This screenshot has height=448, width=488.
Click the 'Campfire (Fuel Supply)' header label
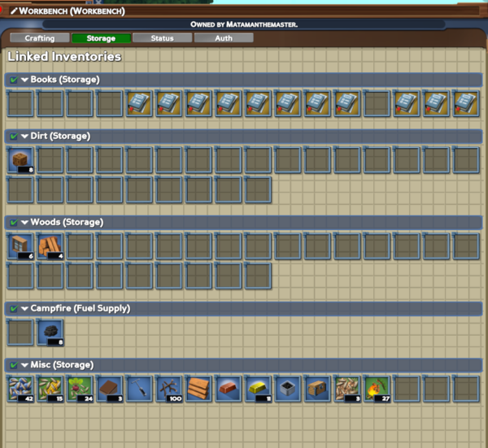click(81, 309)
